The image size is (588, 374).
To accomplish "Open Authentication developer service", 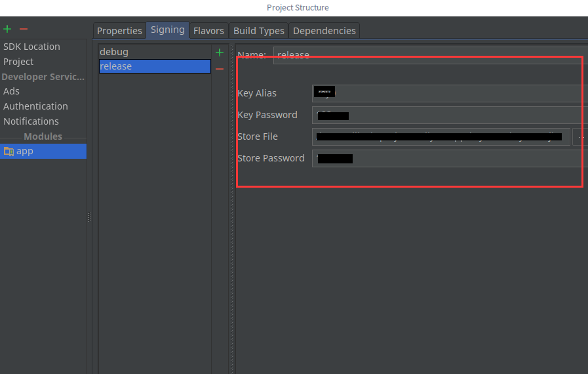I will (35, 106).
